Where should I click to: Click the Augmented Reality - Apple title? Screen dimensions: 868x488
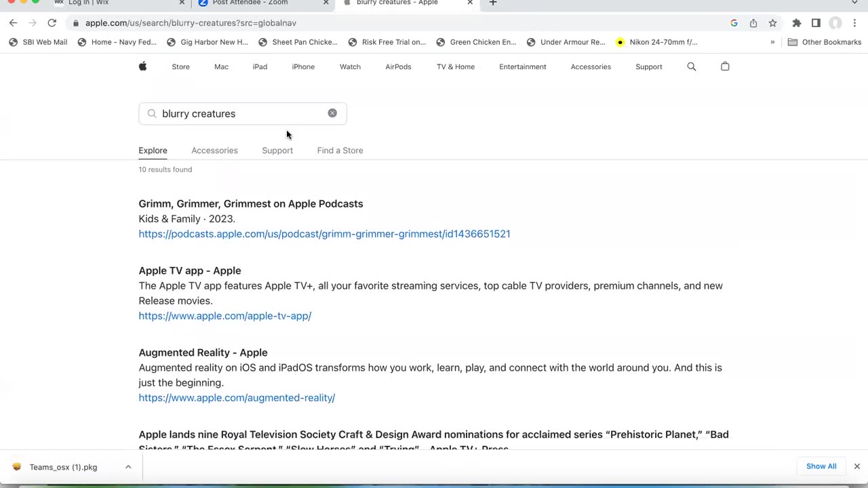(x=203, y=352)
